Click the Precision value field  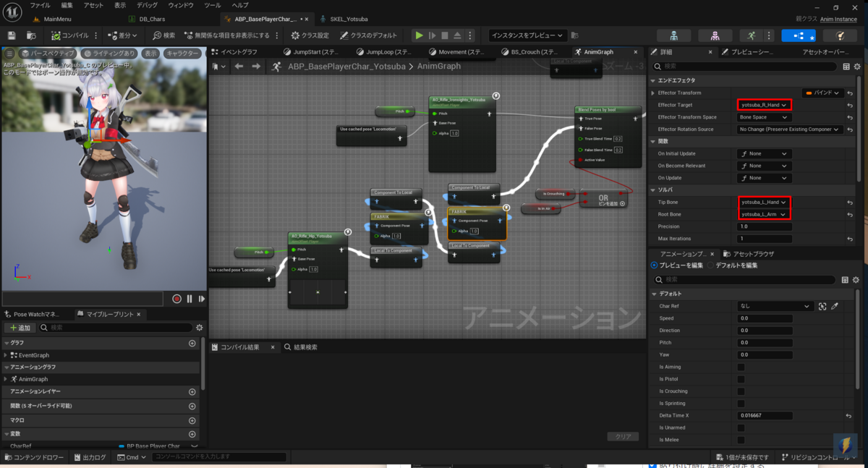[764, 226]
